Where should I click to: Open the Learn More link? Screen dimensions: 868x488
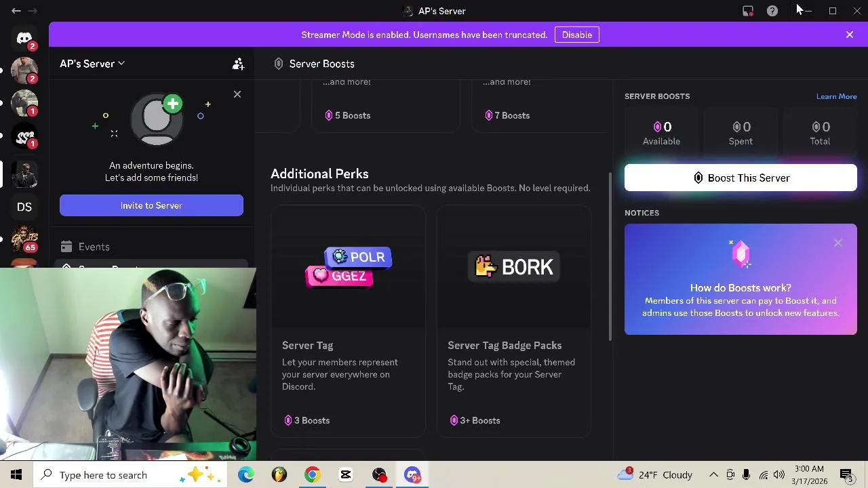tap(837, 96)
